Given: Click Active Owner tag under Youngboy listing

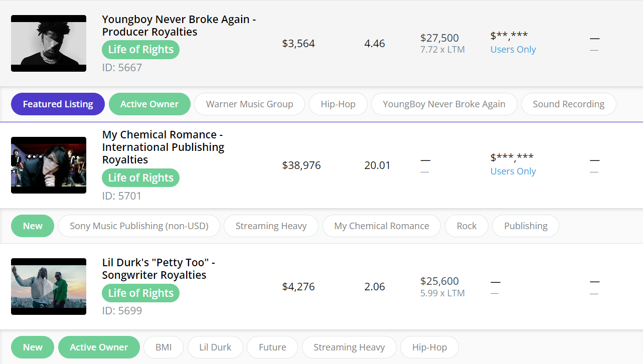Looking at the screenshot, I should (x=149, y=104).
